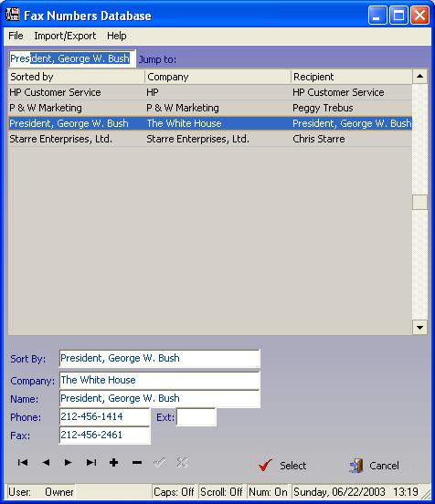Go to first record navigator icon
Screen dimensions: 435x504
click(23, 463)
